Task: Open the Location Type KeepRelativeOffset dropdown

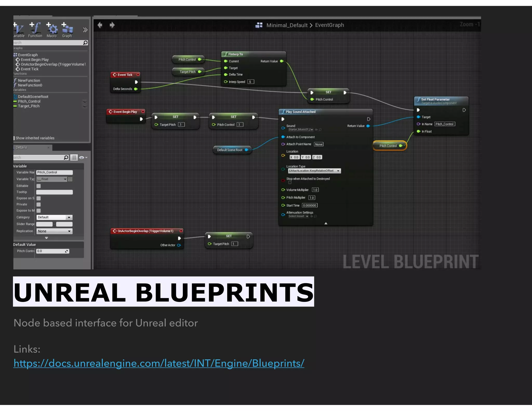Action: click(x=314, y=171)
